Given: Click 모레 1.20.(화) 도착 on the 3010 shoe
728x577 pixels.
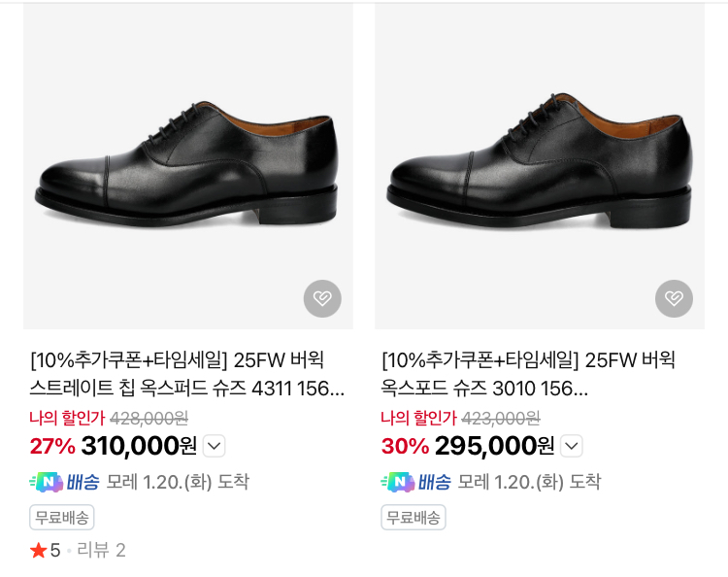Looking at the screenshot, I should (529, 482).
